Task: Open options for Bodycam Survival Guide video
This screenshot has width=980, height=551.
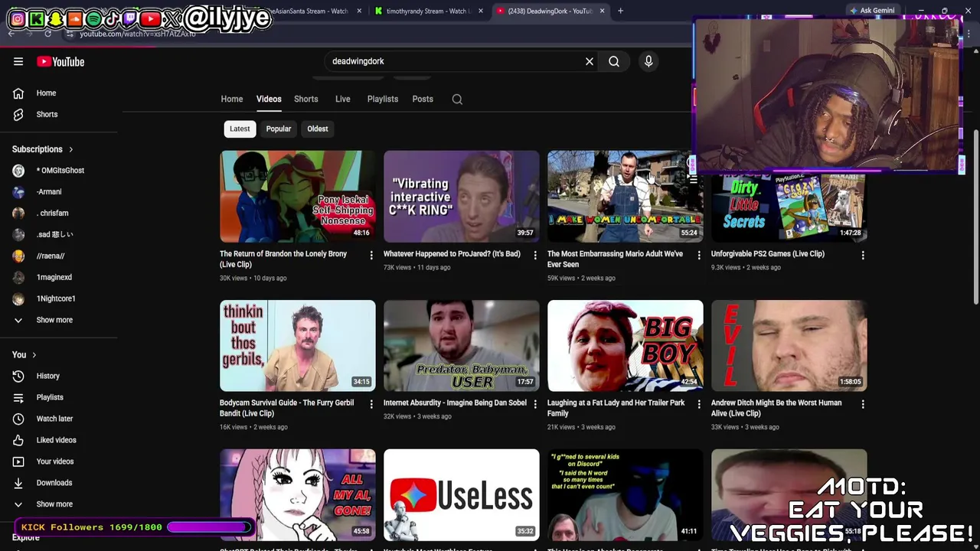Action: (371, 403)
